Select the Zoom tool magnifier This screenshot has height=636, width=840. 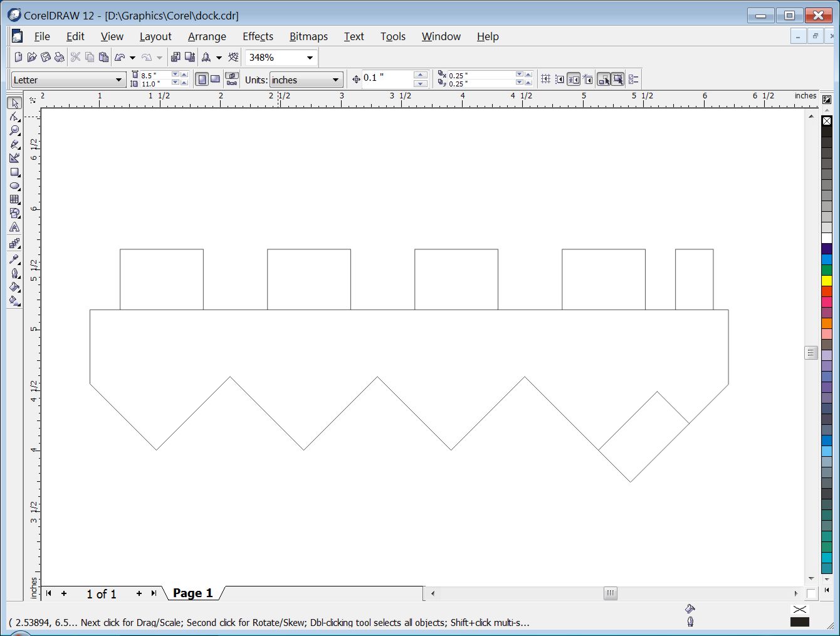click(x=14, y=130)
